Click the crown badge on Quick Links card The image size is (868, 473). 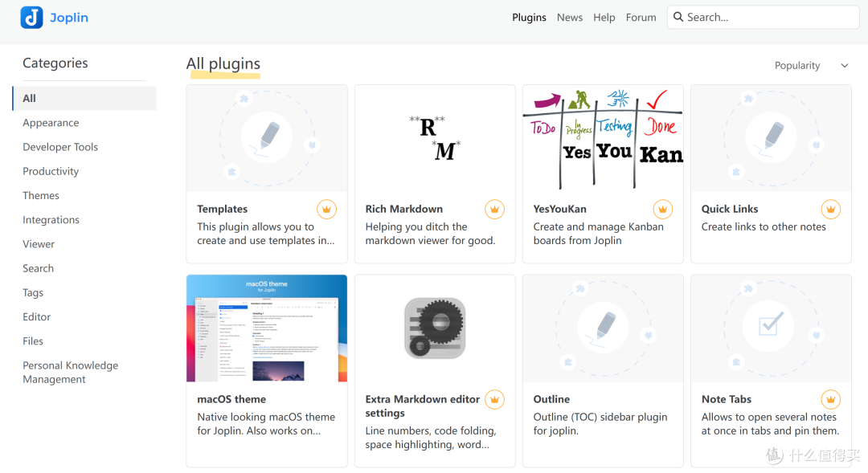coord(830,209)
